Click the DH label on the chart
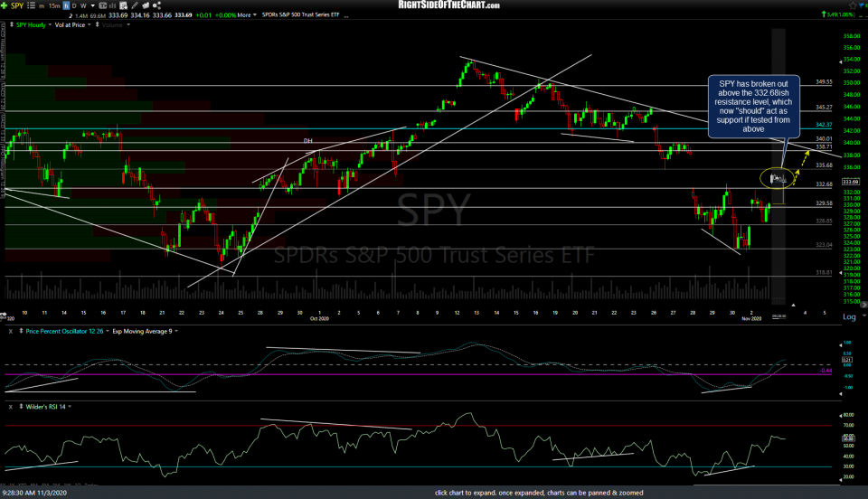Image resolution: width=868 pixels, height=499 pixels. pos(307,141)
